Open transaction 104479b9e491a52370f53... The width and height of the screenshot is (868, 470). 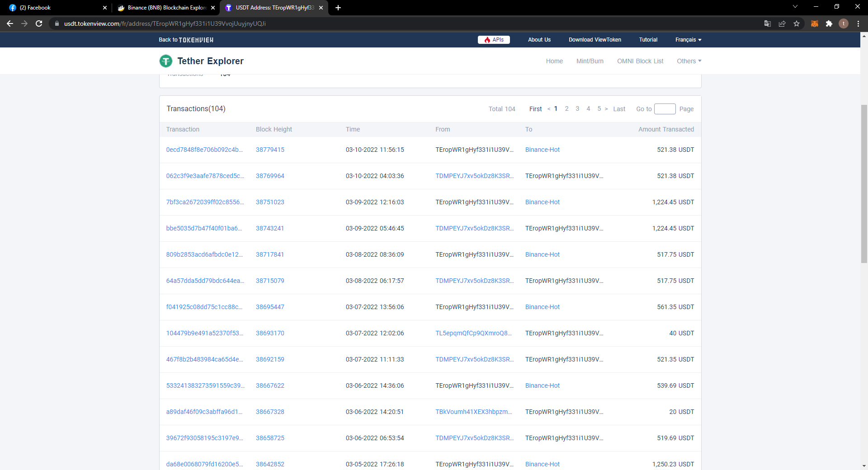pyautogui.click(x=205, y=333)
